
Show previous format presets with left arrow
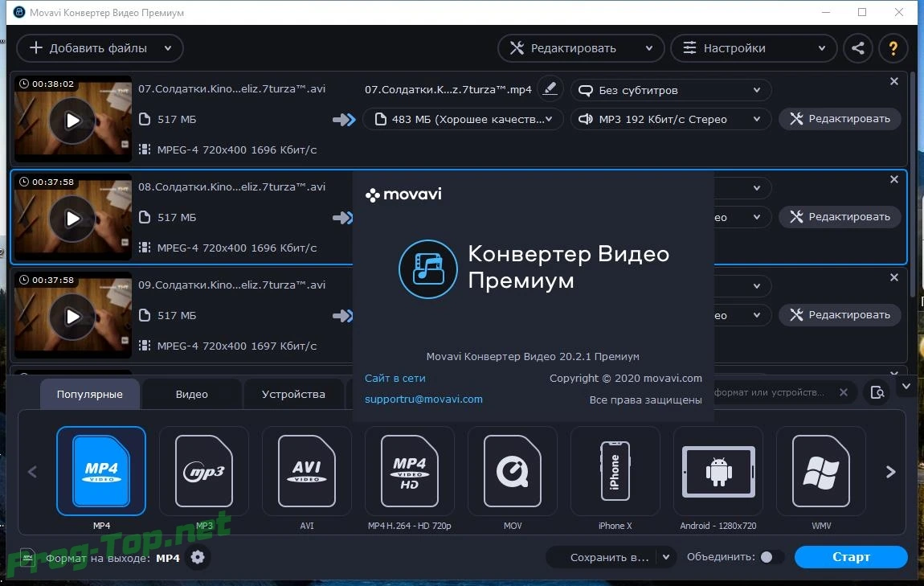click(32, 472)
